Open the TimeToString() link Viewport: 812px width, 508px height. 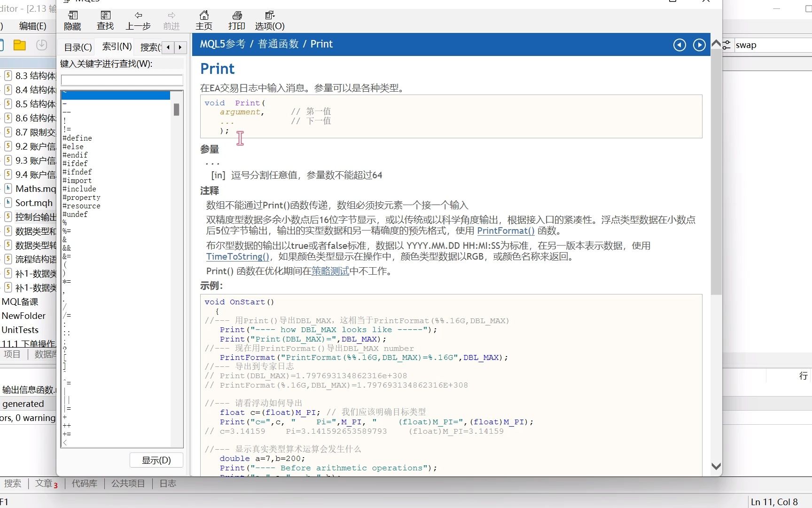238,257
